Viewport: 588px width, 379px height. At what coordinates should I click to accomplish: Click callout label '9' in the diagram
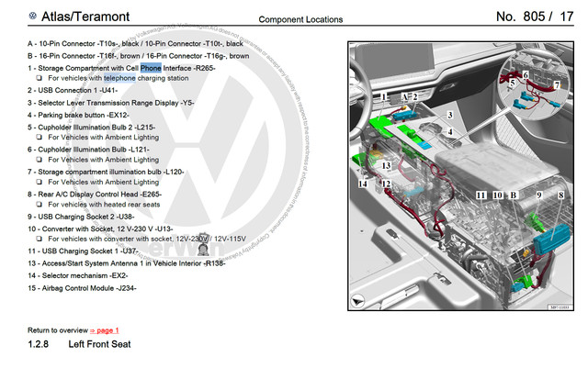(x=539, y=195)
